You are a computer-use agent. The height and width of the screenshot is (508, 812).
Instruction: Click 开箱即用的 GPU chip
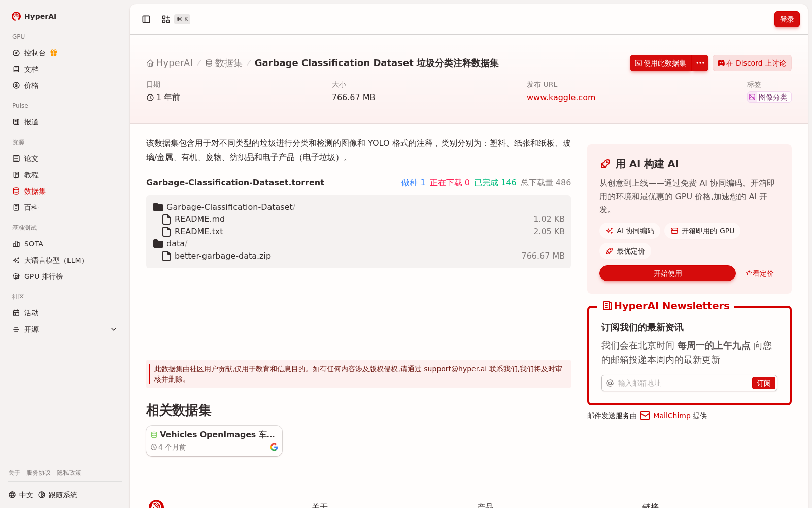702,231
